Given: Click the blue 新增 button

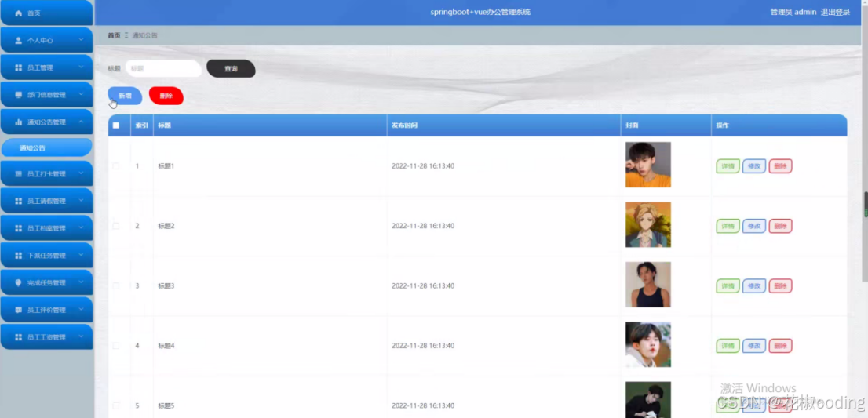Looking at the screenshot, I should 125,96.
